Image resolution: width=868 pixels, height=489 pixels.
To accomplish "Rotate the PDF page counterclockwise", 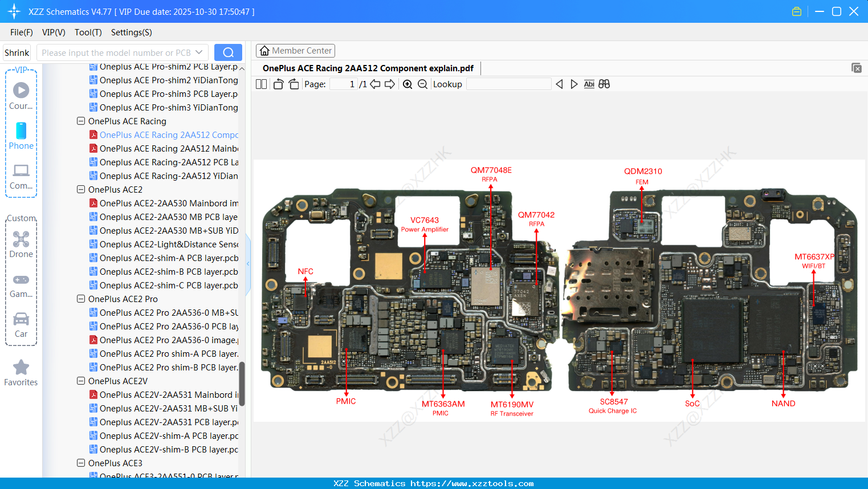I will (278, 84).
